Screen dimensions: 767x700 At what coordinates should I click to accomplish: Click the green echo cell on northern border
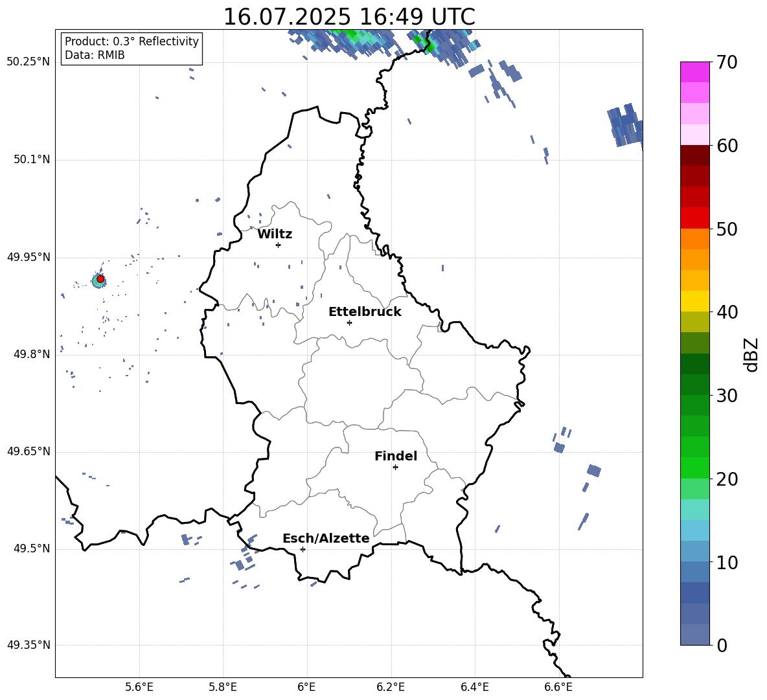[x=424, y=43]
